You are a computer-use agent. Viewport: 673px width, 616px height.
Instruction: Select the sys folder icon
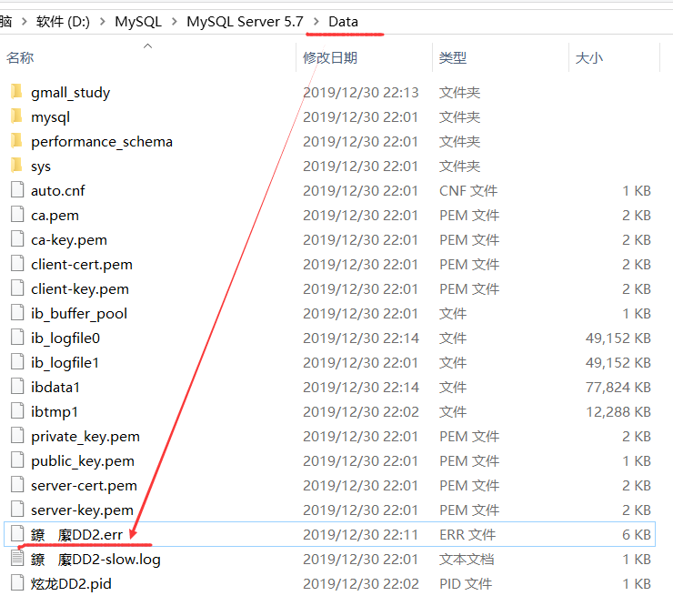tap(15, 166)
